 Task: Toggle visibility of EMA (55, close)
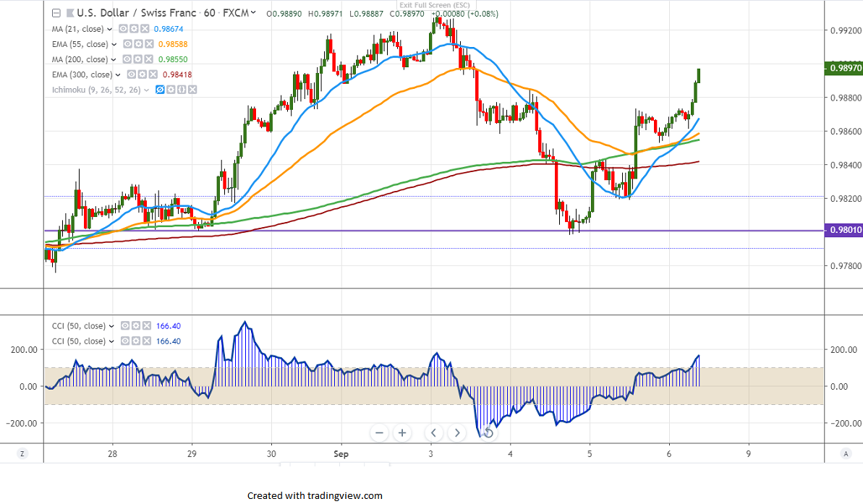pyautogui.click(x=128, y=44)
